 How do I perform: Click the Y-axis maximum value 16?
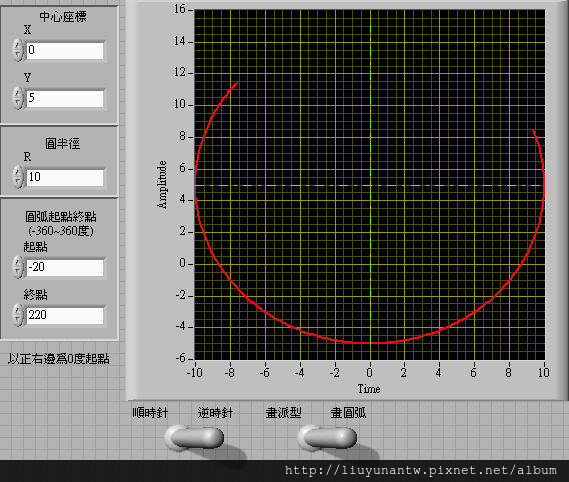tap(180, 9)
